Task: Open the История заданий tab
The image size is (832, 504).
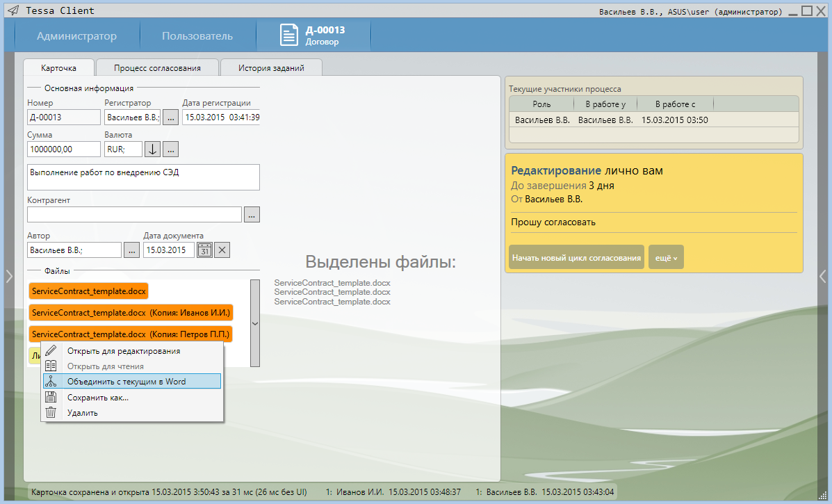Action: 270,68
